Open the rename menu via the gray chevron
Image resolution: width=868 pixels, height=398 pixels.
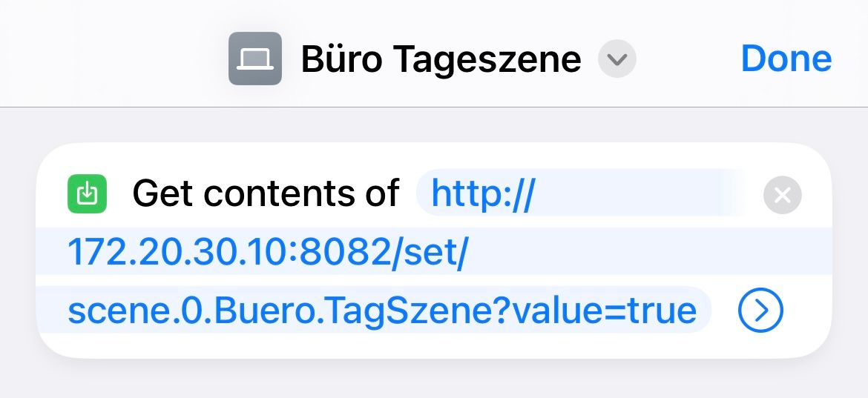click(617, 59)
